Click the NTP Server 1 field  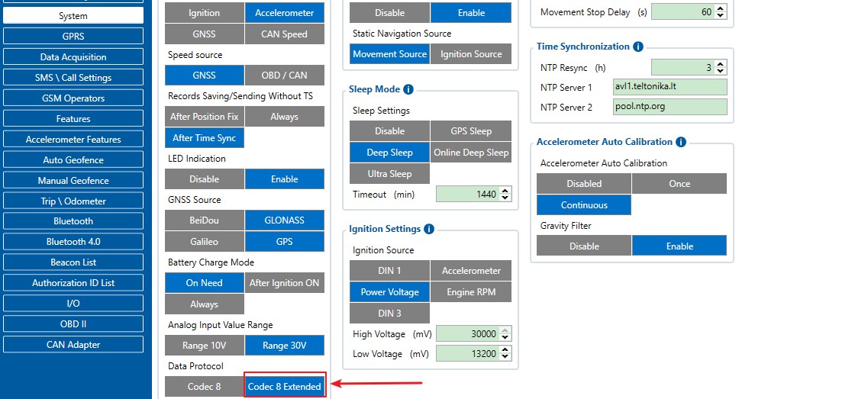670,87
